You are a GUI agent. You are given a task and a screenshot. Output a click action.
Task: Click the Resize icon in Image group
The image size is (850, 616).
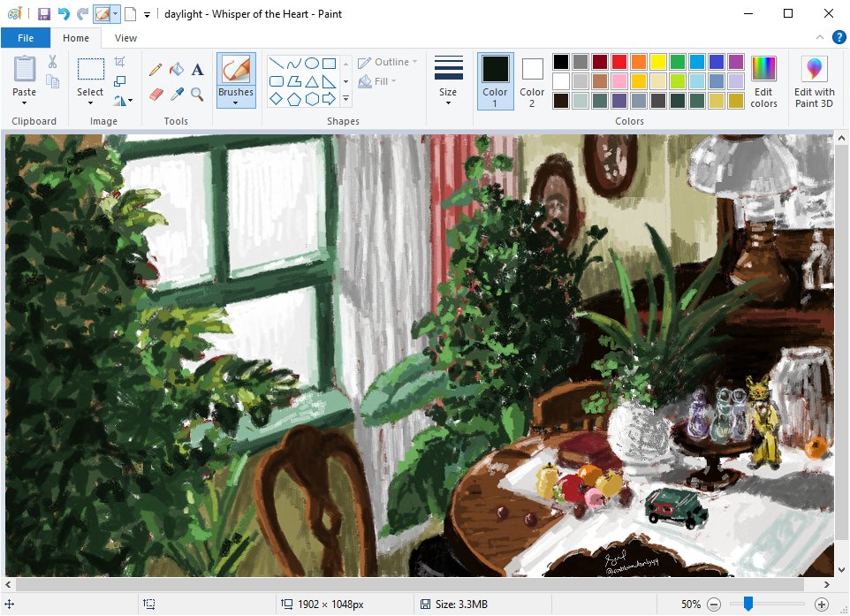[x=120, y=81]
